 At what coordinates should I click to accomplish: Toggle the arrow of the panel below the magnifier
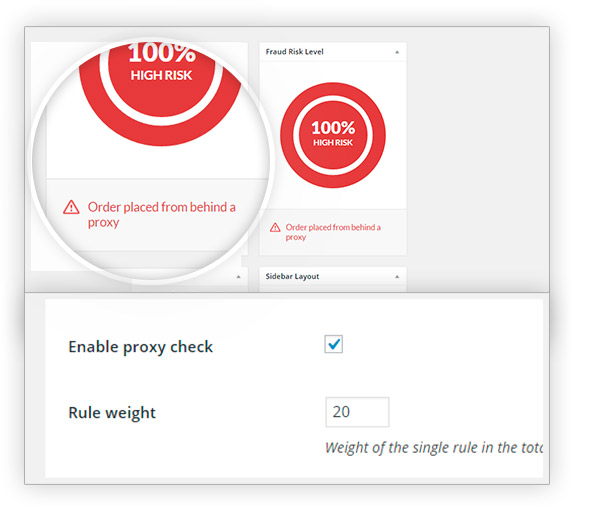tap(238, 277)
